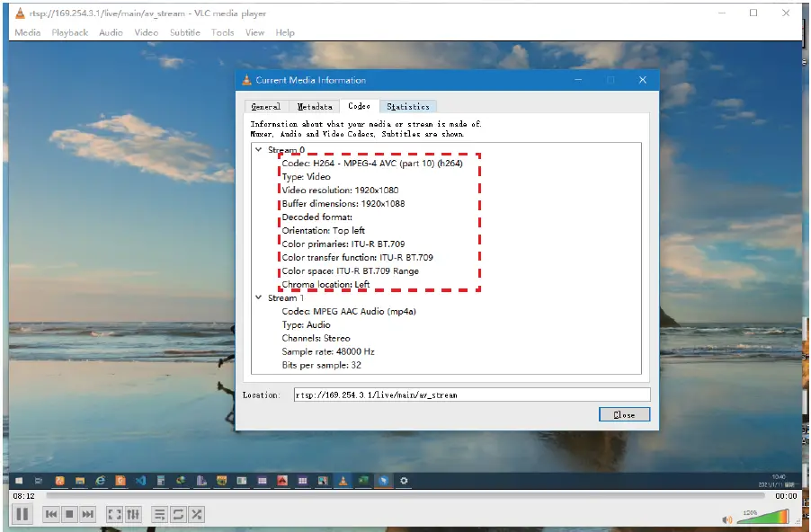Open the Subtitle menu
Screen dimensions: 811x532
click(184, 32)
